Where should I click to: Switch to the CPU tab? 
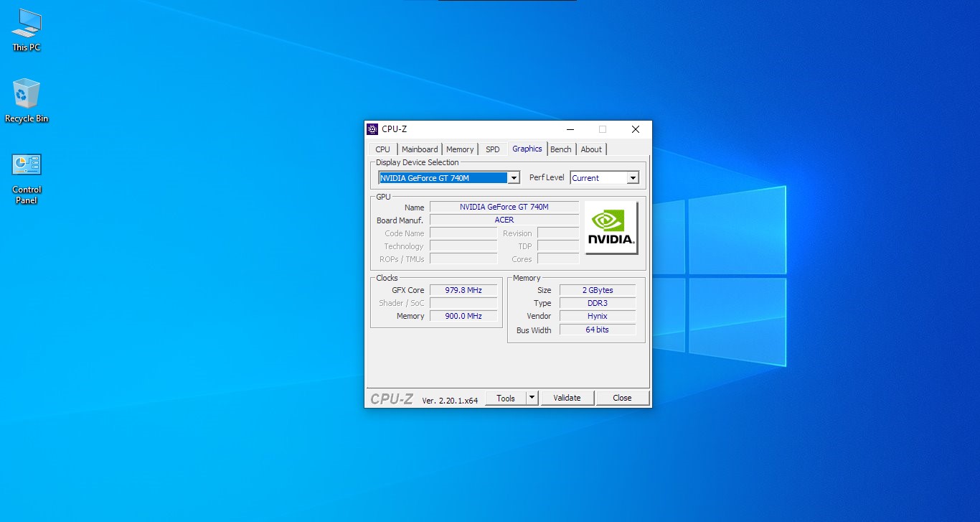pos(383,149)
